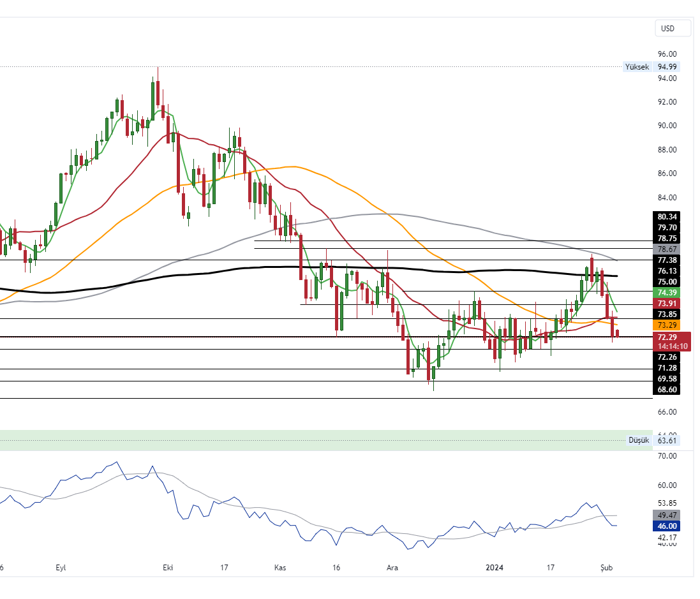Select the gray 78.67 moving average label
Screen dimensions: 700x599
(667, 249)
